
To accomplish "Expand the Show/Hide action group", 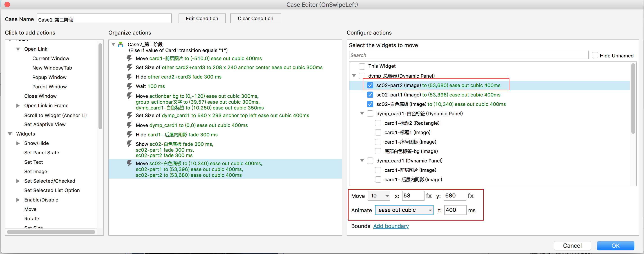I will [18, 143].
